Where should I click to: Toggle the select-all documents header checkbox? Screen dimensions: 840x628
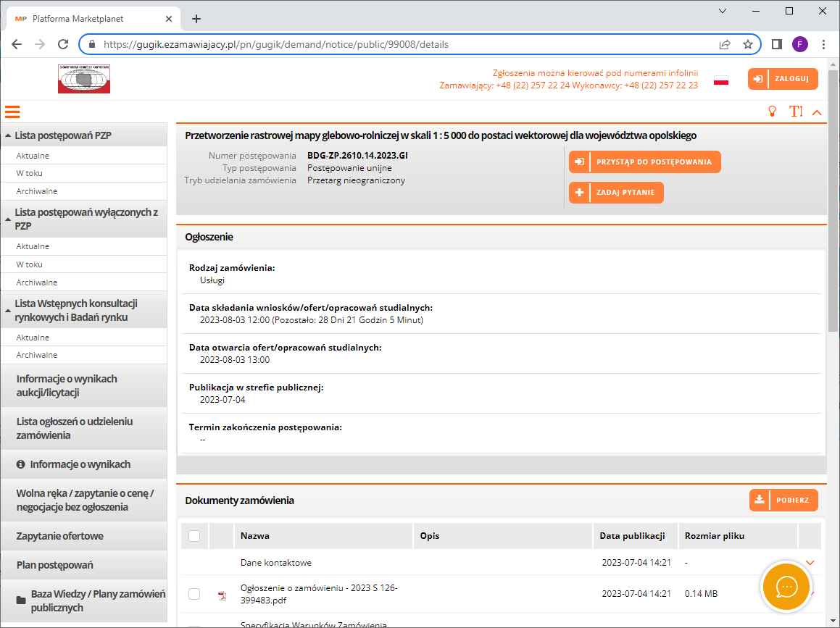point(194,536)
